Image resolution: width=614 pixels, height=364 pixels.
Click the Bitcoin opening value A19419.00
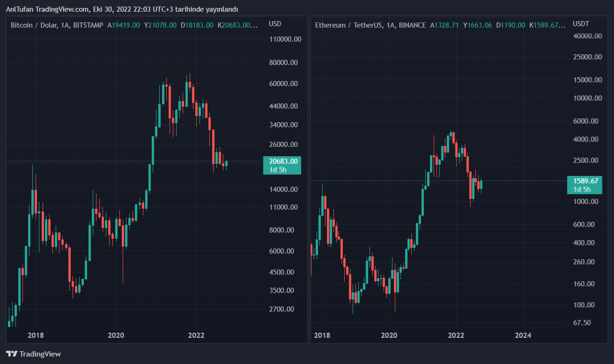[x=124, y=25]
